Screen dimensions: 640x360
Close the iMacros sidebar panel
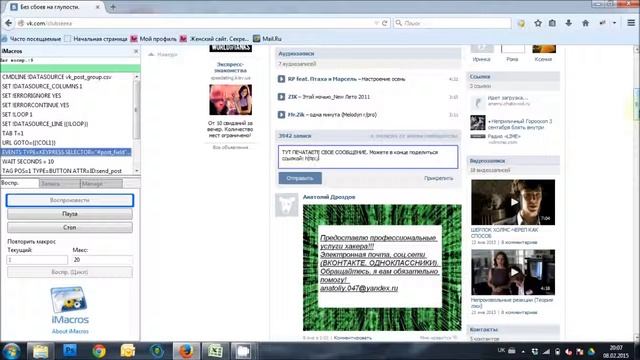[x=136, y=51]
